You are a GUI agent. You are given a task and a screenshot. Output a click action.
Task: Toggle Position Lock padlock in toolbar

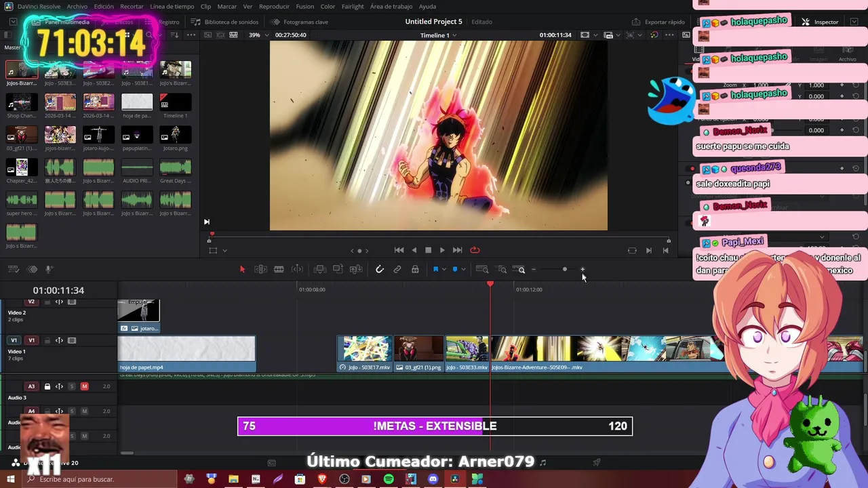[415, 269]
